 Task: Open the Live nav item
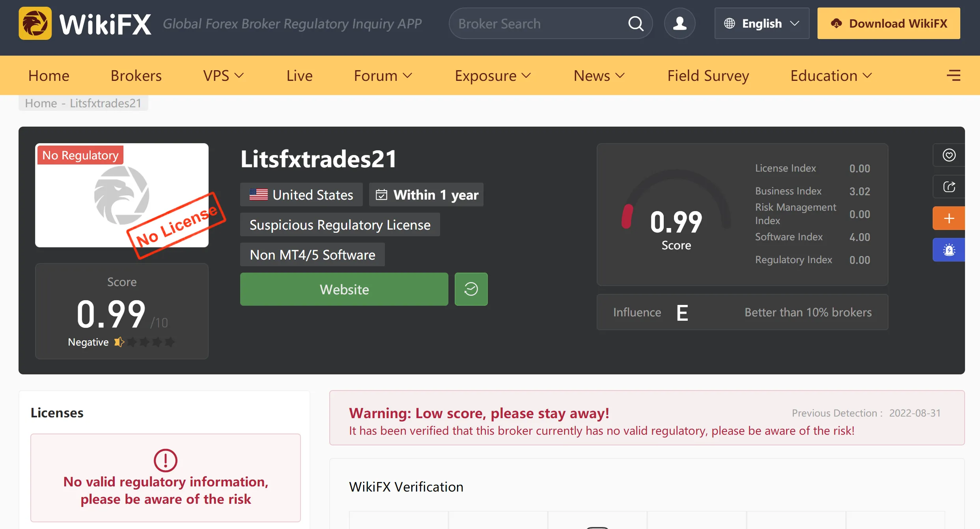click(x=299, y=75)
